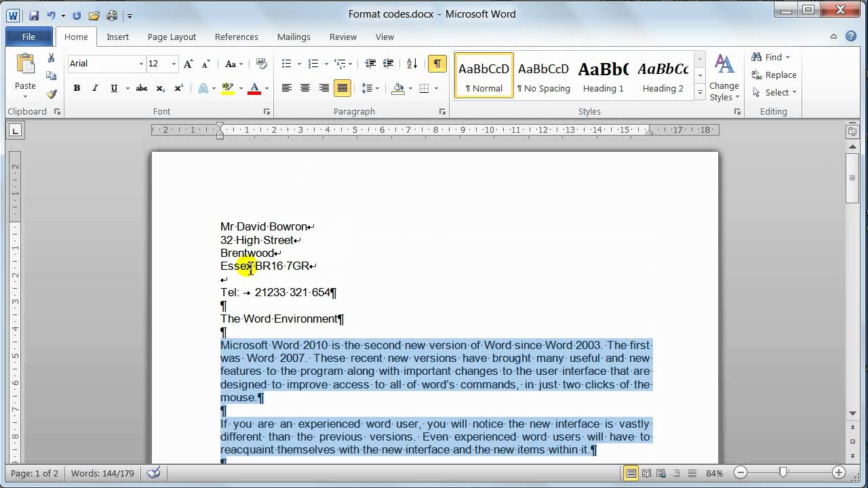The image size is (868, 488).
Task: Toggle Justify alignment
Action: (x=342, y=88)
